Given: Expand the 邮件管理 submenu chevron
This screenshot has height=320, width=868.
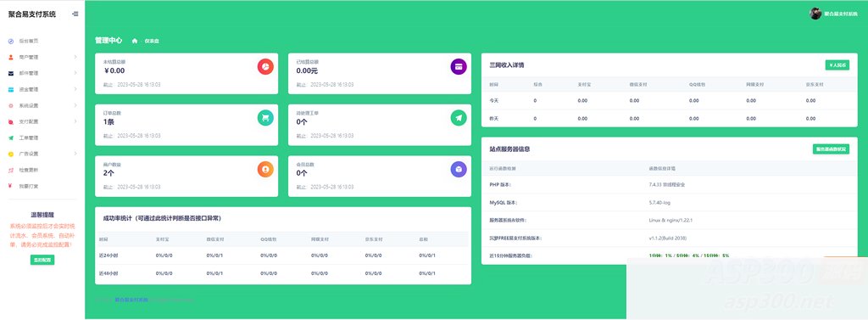Looking at the screenshot, I should [75, 73].
